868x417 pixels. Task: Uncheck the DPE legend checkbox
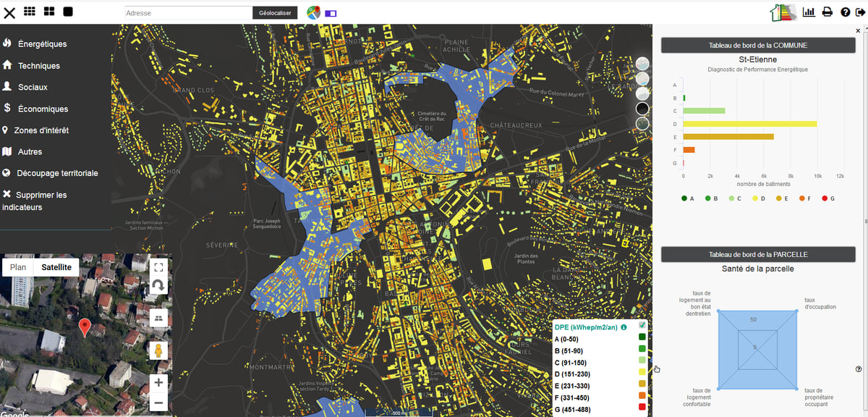tap(642, 325)
